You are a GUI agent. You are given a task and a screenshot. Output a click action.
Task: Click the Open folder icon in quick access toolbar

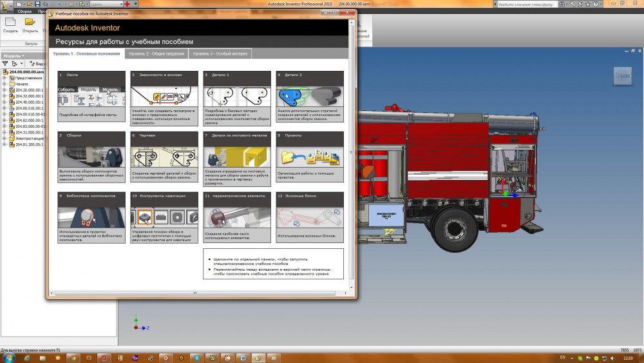point(30,4)
